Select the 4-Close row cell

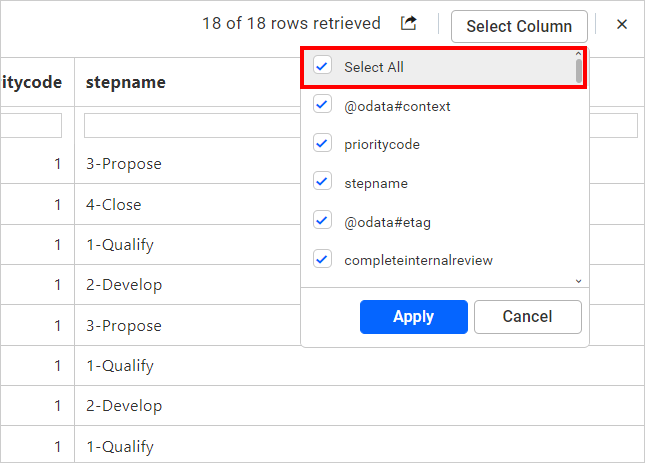click(x=114, y=204)
